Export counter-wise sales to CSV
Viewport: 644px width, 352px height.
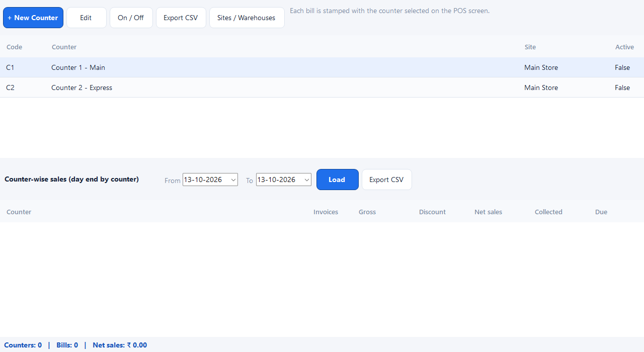tap(386, 180)
